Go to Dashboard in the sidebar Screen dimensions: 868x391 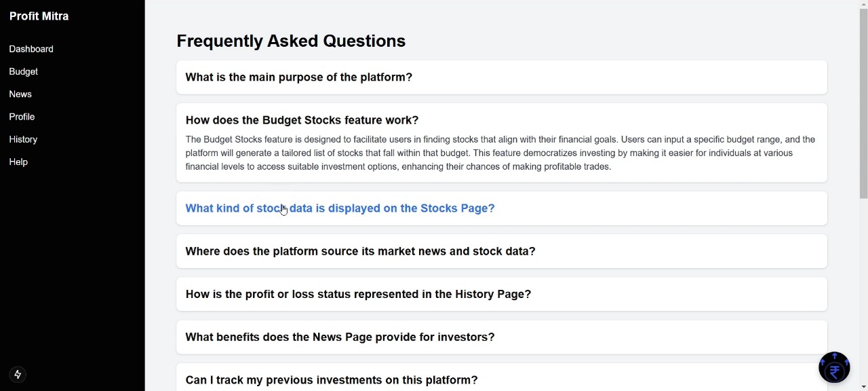click(31, 50)
